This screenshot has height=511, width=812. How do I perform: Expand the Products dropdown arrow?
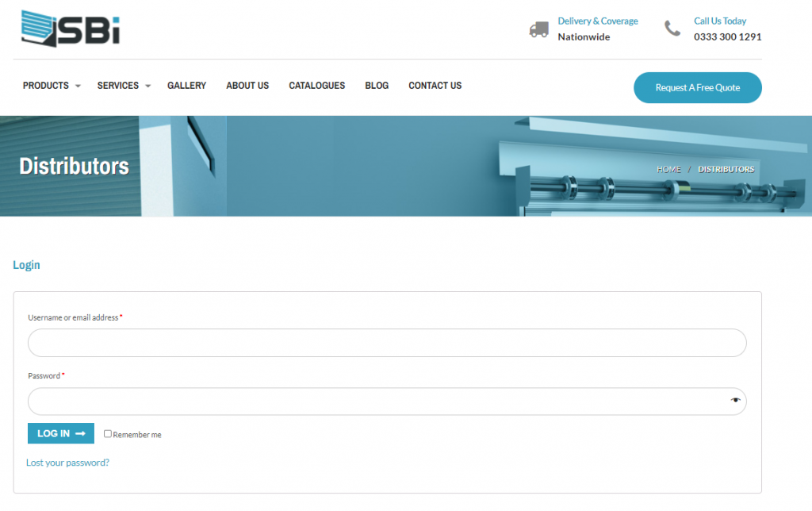pos(78,86)
